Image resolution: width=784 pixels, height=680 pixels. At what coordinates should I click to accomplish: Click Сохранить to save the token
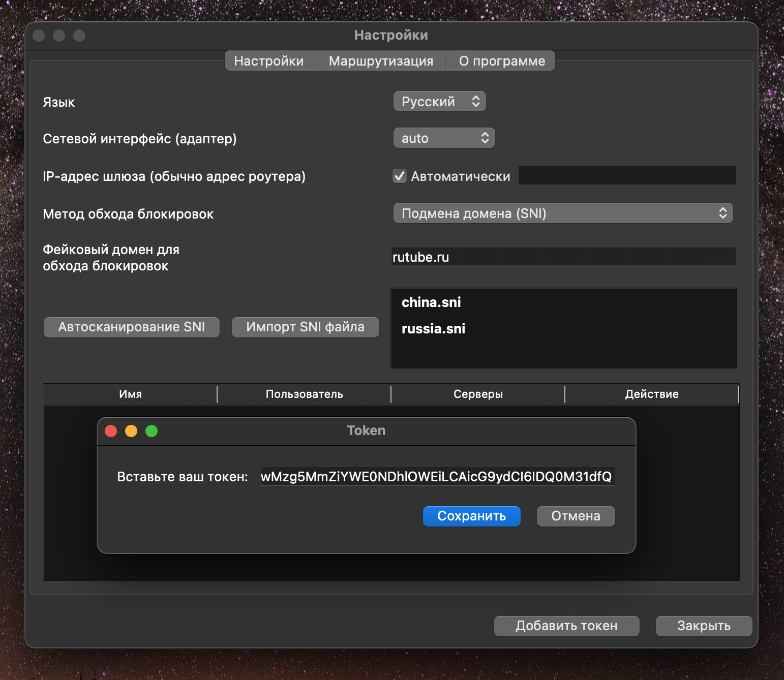point(472,516)
